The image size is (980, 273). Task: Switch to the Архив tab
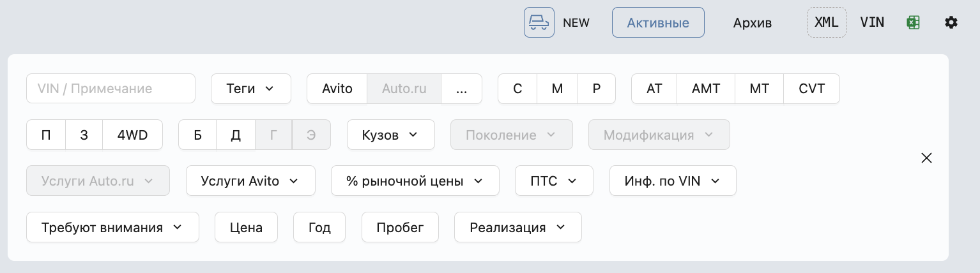753,23
